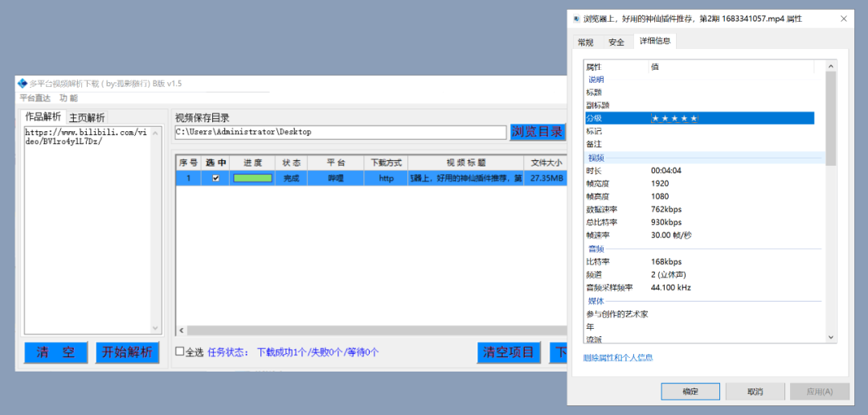Uncheck the selected checkbox in row 1
This screenshot has width=868, height=415.
pyautogui.click(x=216, y=178)
